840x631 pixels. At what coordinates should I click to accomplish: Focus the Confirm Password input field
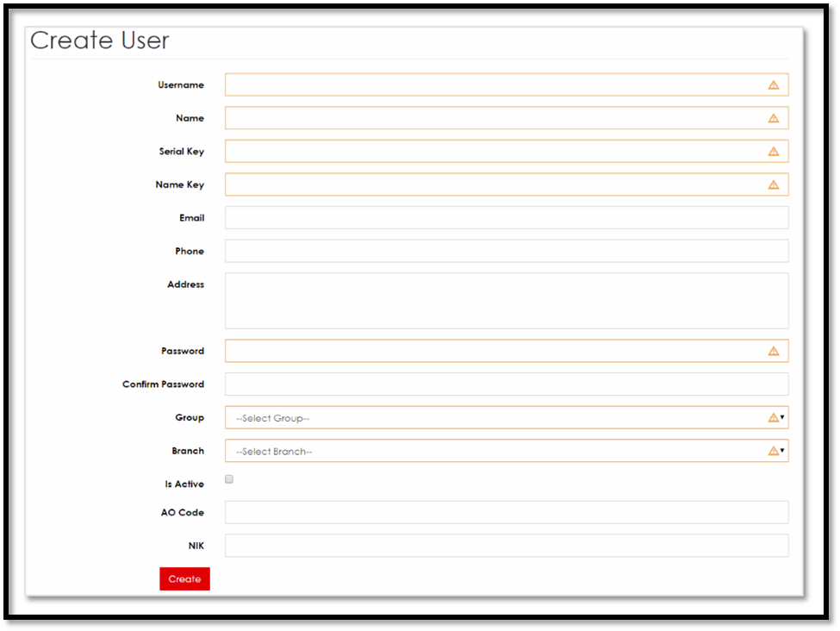coord(507,384)
